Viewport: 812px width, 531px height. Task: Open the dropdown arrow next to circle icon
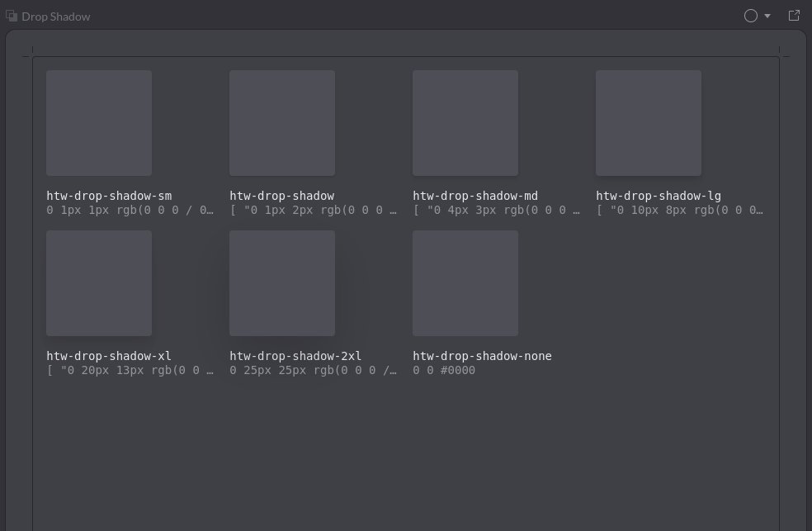[767, 16]
